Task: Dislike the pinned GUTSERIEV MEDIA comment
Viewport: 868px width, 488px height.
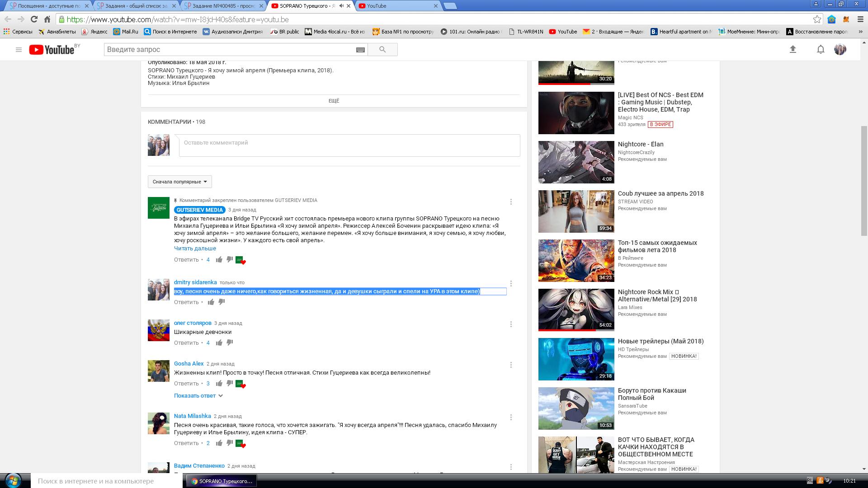Action: 230,260
